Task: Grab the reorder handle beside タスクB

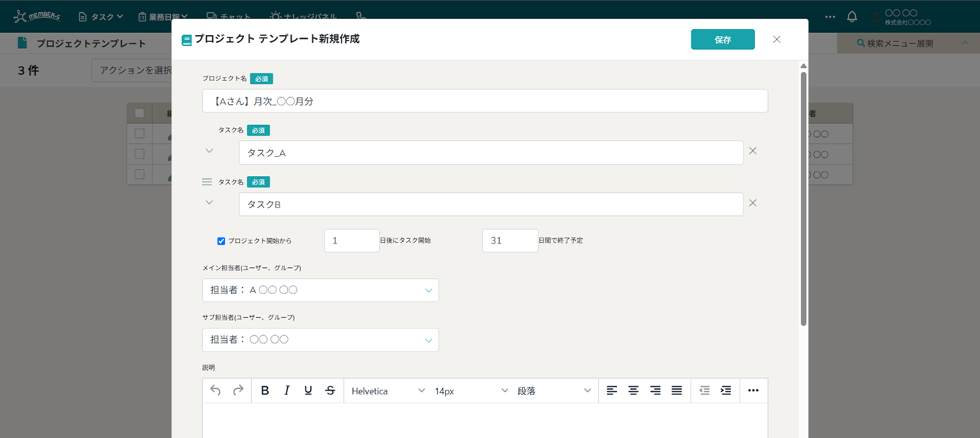Action: 207,182
